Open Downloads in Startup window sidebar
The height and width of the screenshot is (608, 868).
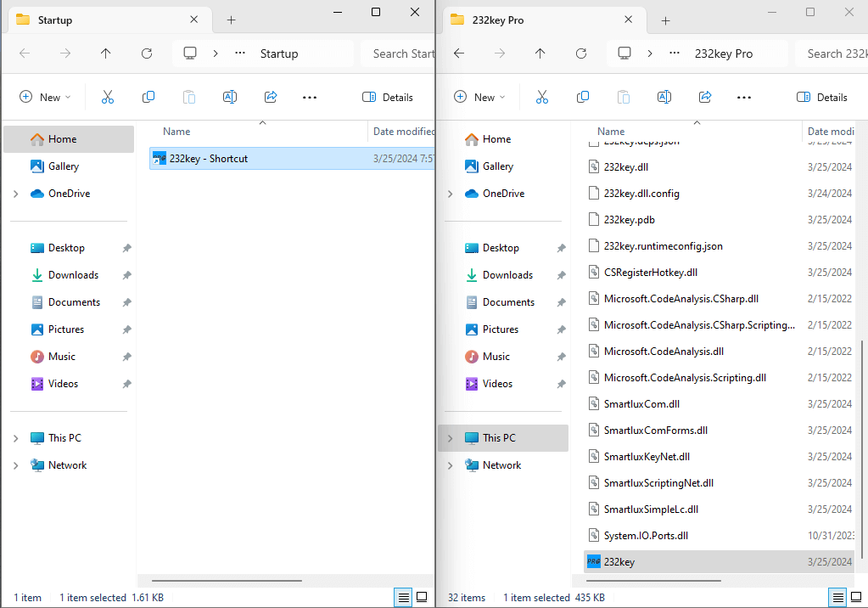pos(73,275)
